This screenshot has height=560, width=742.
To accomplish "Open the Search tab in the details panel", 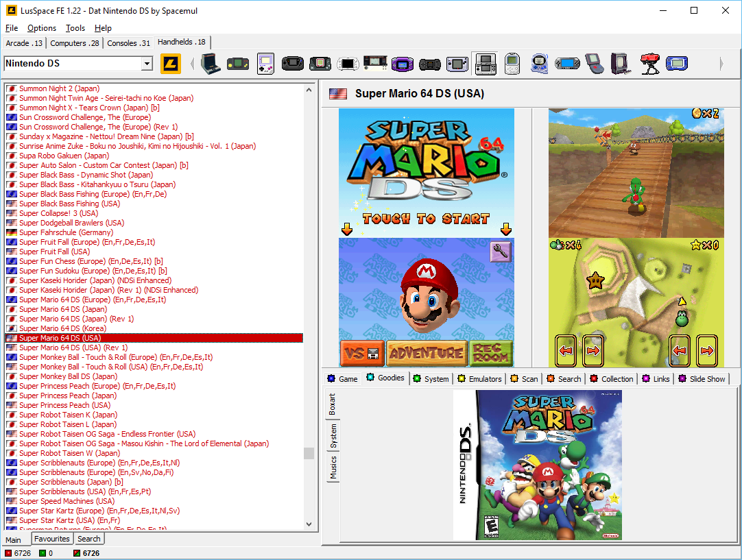I will pos(564,379).
